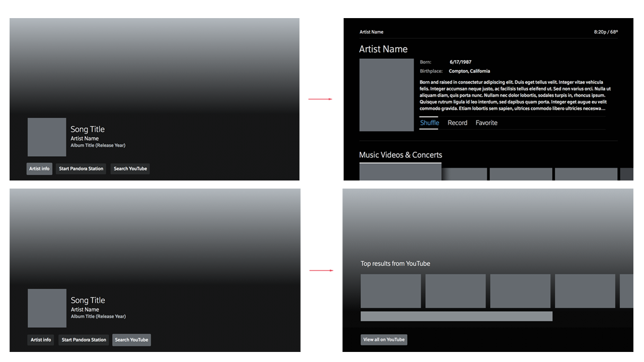Click the time and temperature display 8:20p / 68°
Screen dimensions: 644x362
(606, 32)
